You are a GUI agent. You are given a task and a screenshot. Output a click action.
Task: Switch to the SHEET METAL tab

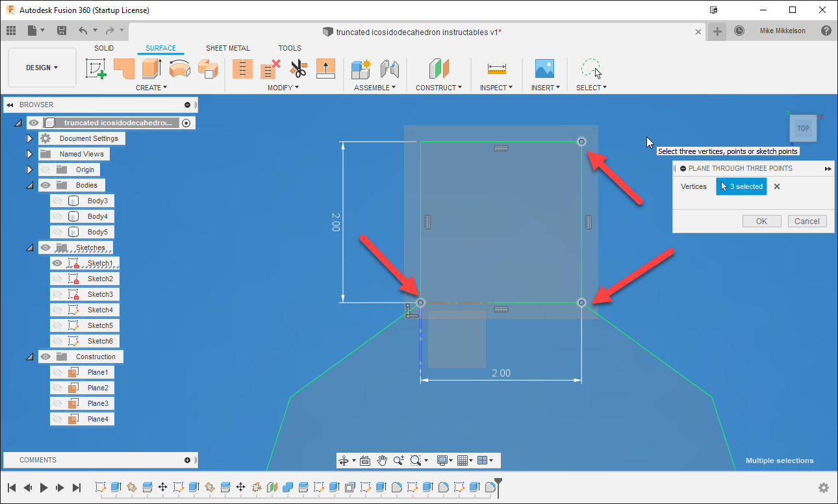tap(227, 47)
